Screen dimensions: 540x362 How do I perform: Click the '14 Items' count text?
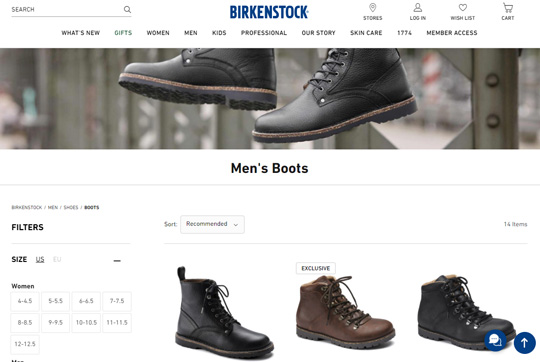[516, 224]
